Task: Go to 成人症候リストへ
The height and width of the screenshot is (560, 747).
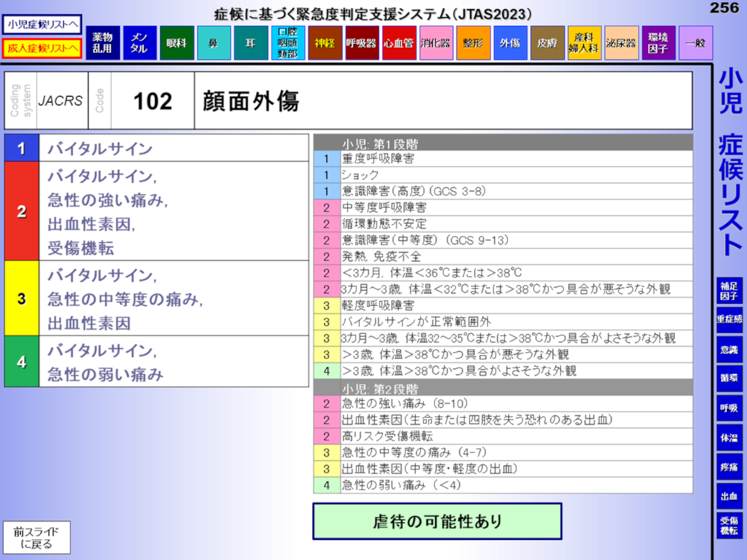Action: 42,48
